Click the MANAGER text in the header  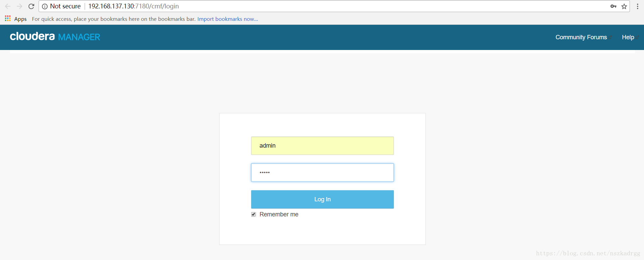tap(79, 37)
